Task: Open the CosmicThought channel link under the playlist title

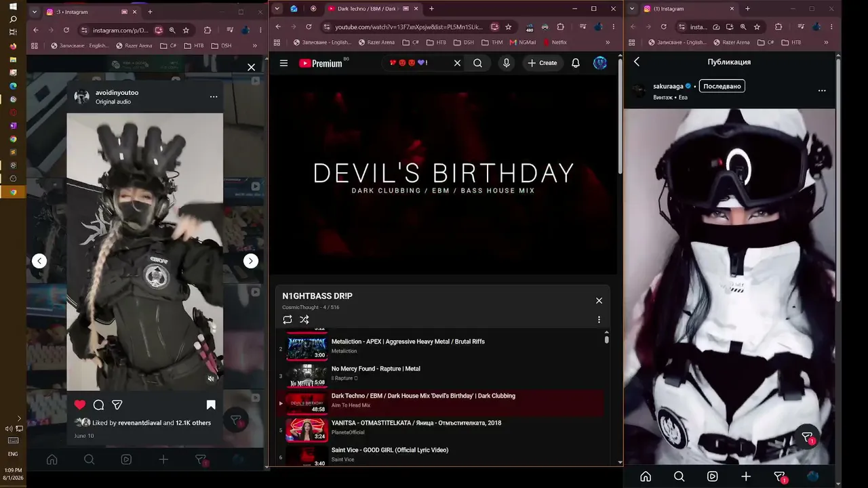Action: click(301, 308)
